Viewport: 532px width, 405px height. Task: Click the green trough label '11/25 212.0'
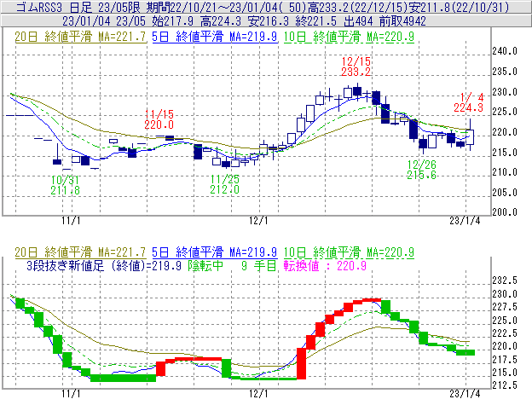[224, 184]
